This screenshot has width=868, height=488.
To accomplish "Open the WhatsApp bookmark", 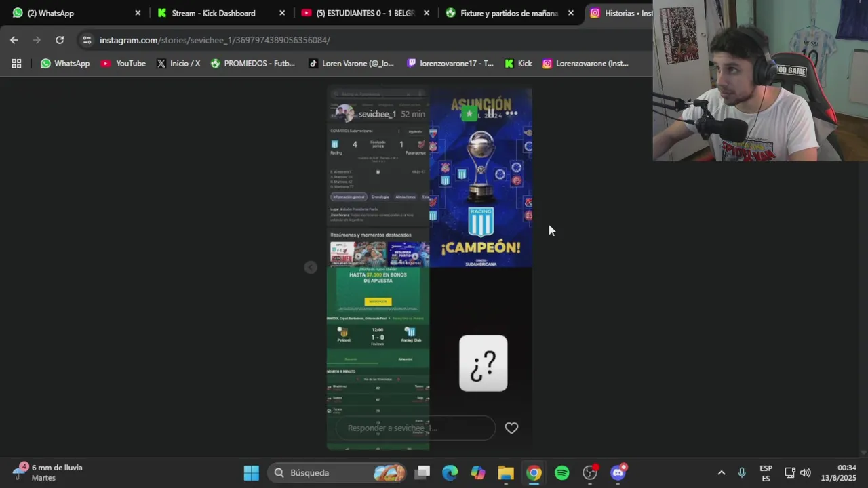I will (x=64, y=64).
